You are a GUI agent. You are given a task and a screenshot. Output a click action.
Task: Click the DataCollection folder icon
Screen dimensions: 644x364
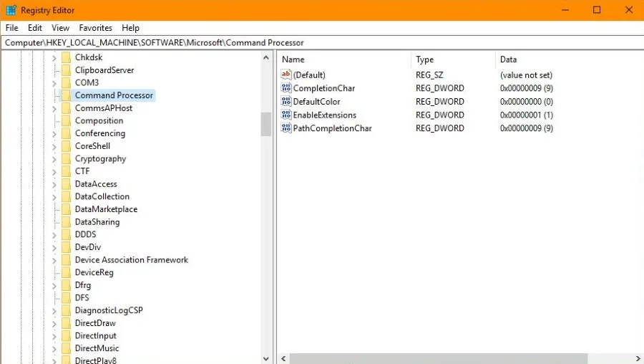coord(66,196)
